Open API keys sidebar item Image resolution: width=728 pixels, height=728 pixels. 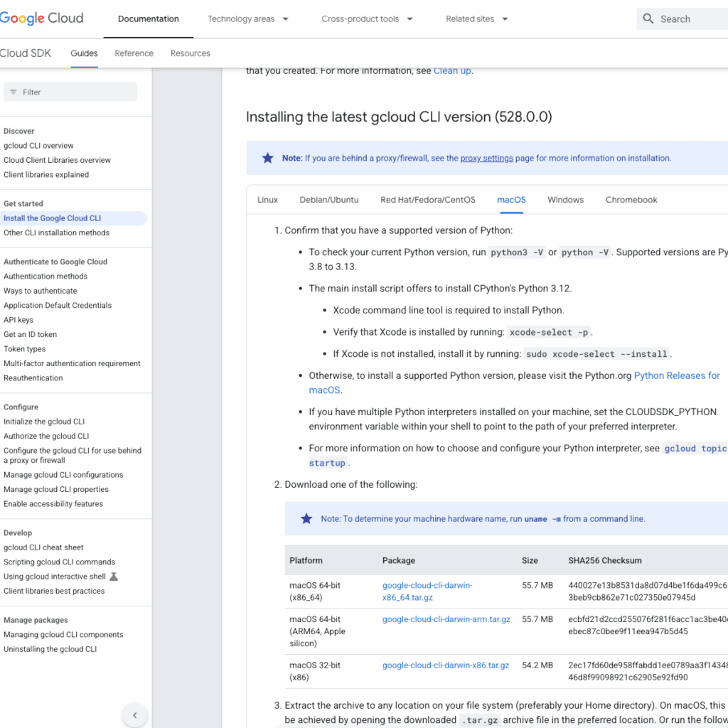click(x=18, y=320)
